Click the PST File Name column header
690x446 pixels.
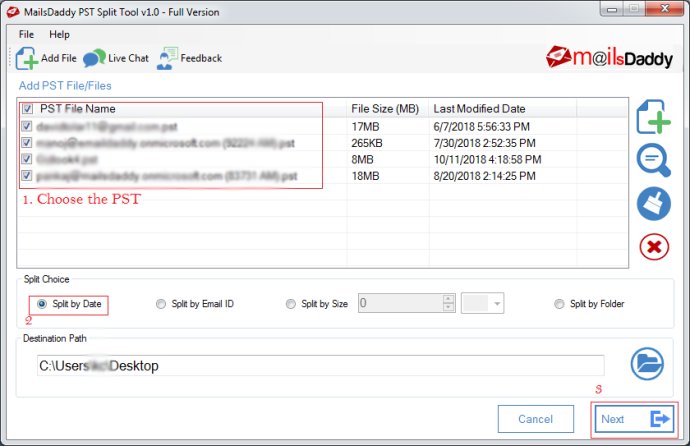coord(77,109)
